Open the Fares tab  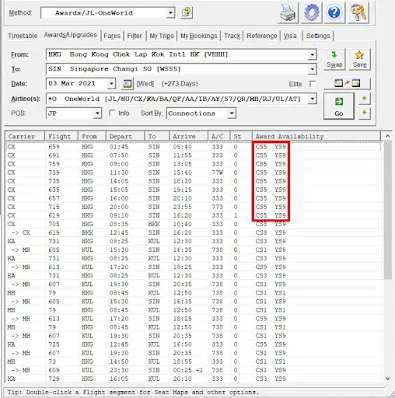(x=112, y=36)
